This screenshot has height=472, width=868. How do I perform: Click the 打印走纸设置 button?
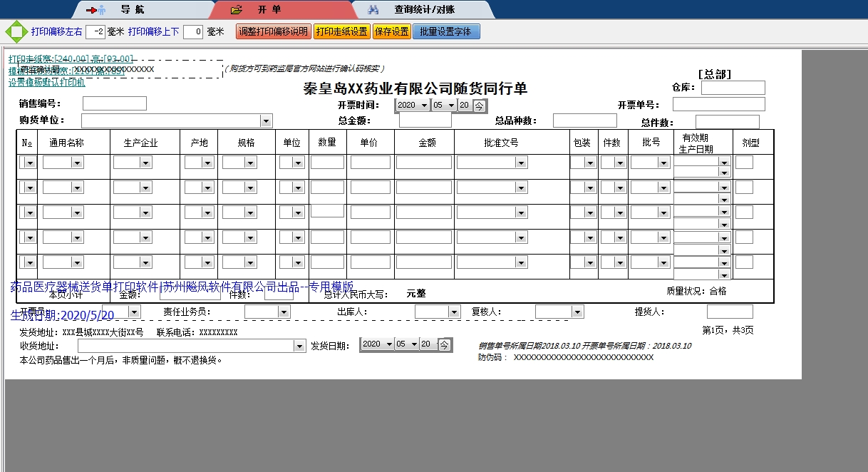coord(341,32)
